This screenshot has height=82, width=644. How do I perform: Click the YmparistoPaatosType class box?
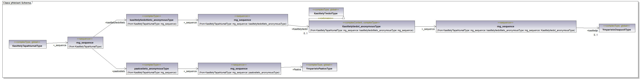(320, 67)
